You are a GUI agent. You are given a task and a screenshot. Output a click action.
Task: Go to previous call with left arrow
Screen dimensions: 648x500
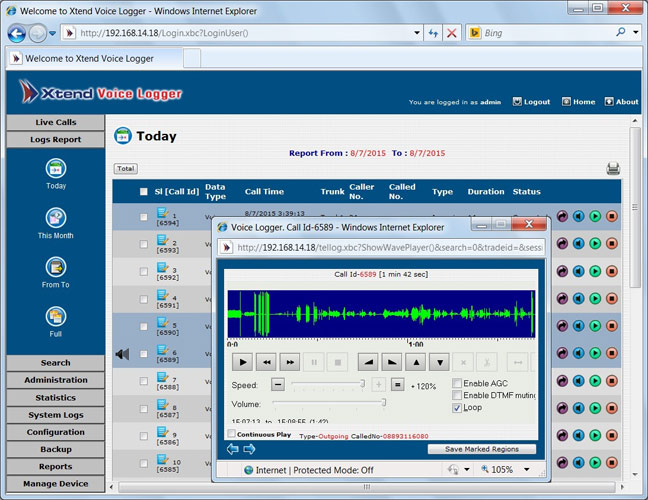(x=233, y=449)
